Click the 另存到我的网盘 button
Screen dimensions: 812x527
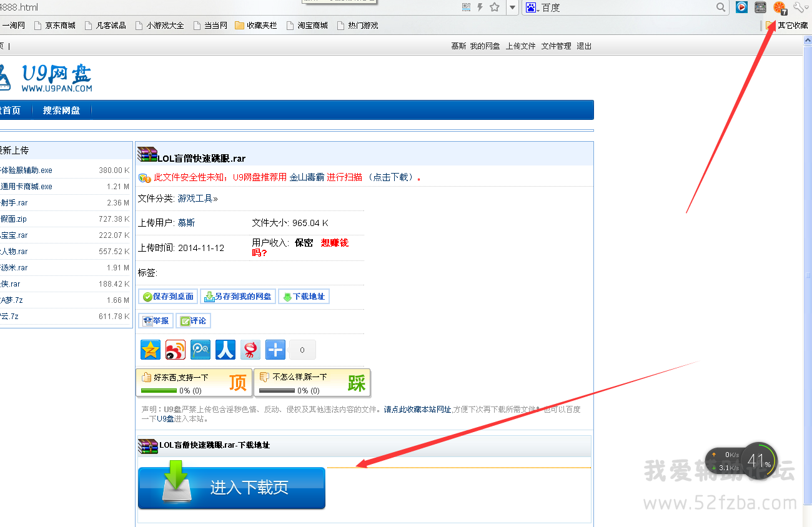click(238, 297)
